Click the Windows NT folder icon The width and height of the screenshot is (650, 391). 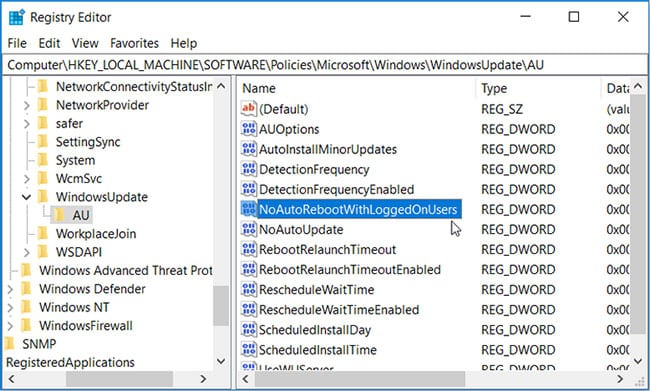pos(26,307)
